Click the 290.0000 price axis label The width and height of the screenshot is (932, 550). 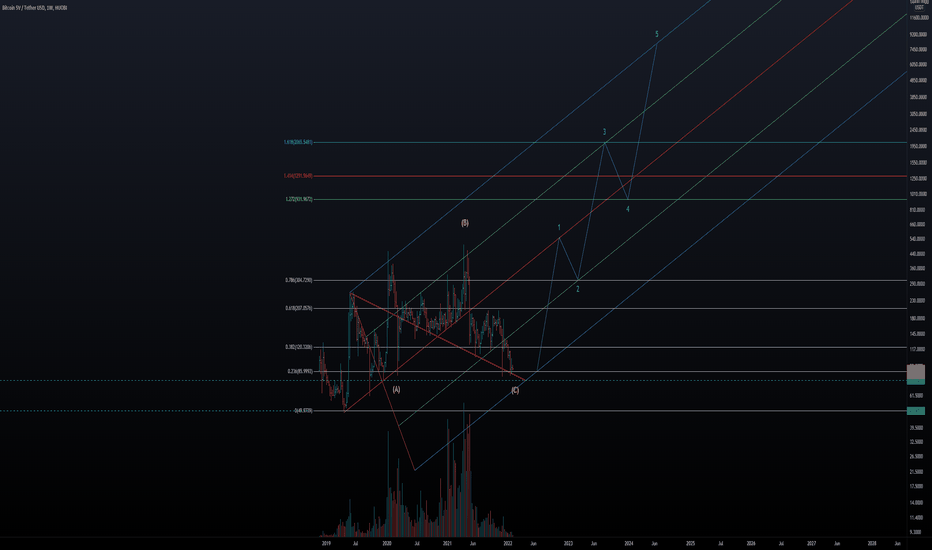[x=918, y=284]
